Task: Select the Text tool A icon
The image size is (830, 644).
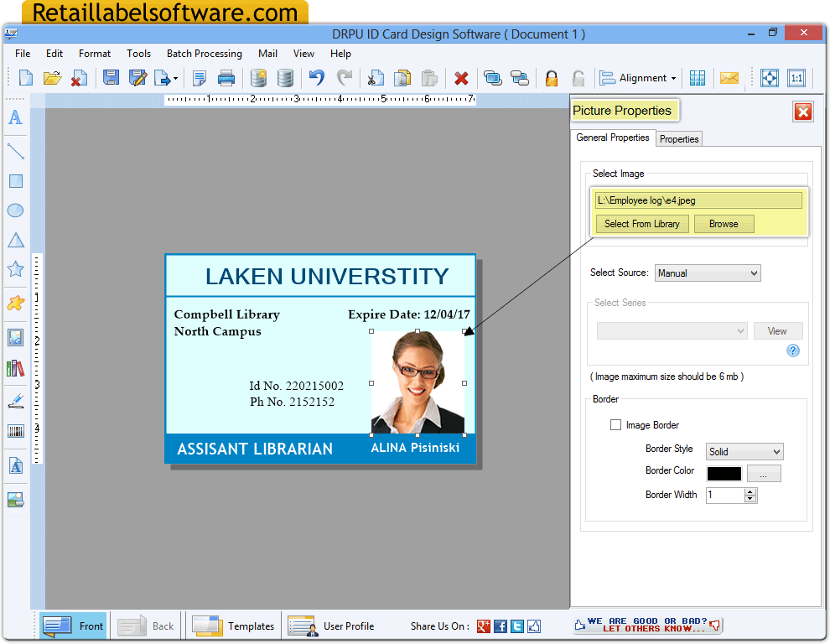Action: (x=16, y=117)
